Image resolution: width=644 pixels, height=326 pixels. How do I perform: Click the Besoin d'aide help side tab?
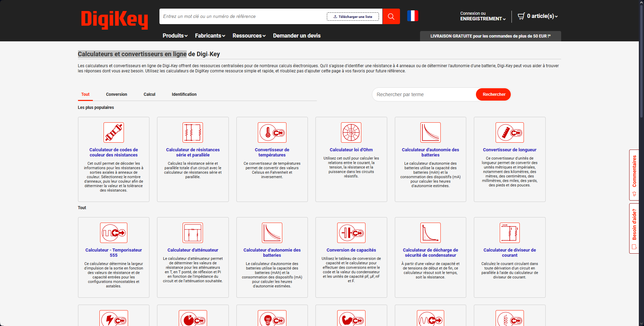coord(634,228)
